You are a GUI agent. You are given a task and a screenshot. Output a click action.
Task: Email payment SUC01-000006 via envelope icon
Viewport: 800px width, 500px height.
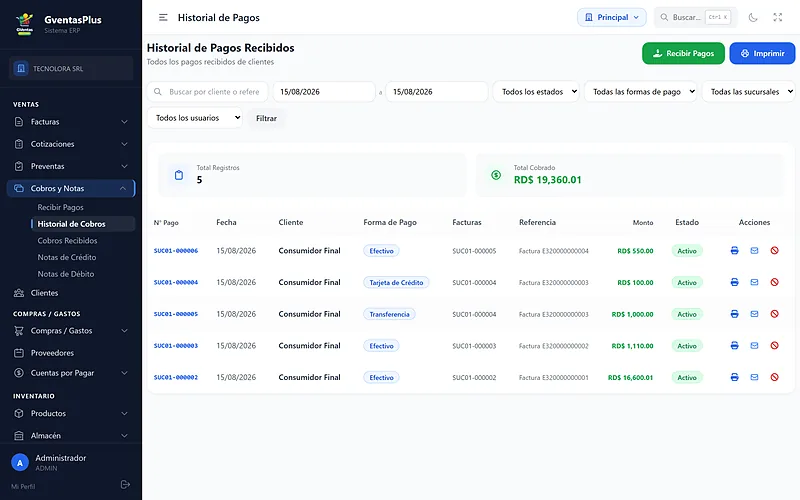click(754, 251)
